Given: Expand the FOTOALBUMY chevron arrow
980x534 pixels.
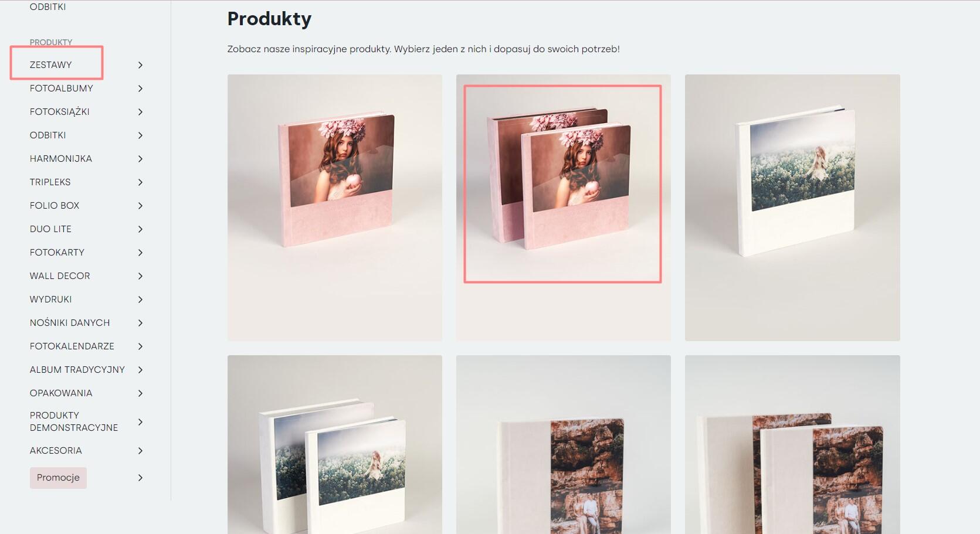Looking at the screenshot, I should (140, 89).
